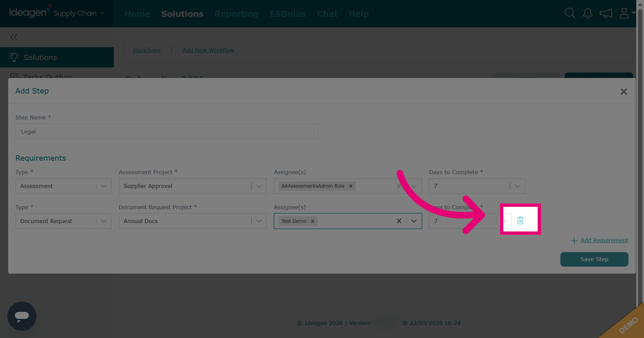The image size is (644, 338).
Task: Select Solutions in the left sidebar
Action: (x=57, y=57)
